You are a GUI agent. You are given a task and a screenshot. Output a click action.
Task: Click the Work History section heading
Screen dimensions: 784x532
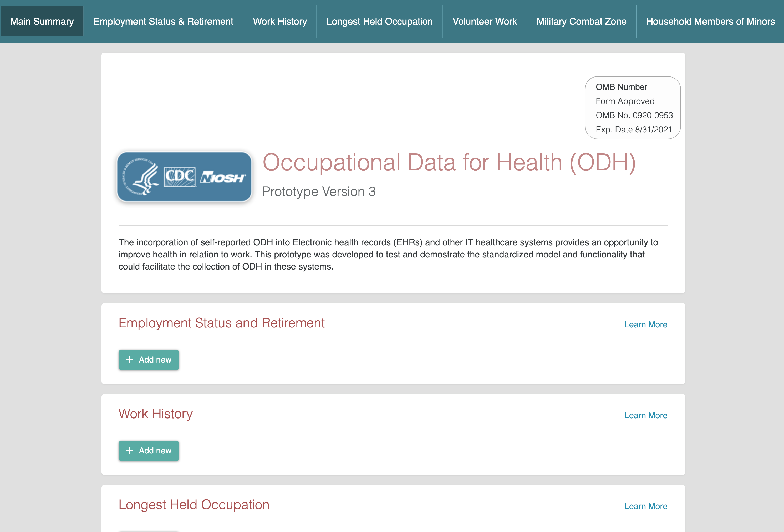coord(156,414)
